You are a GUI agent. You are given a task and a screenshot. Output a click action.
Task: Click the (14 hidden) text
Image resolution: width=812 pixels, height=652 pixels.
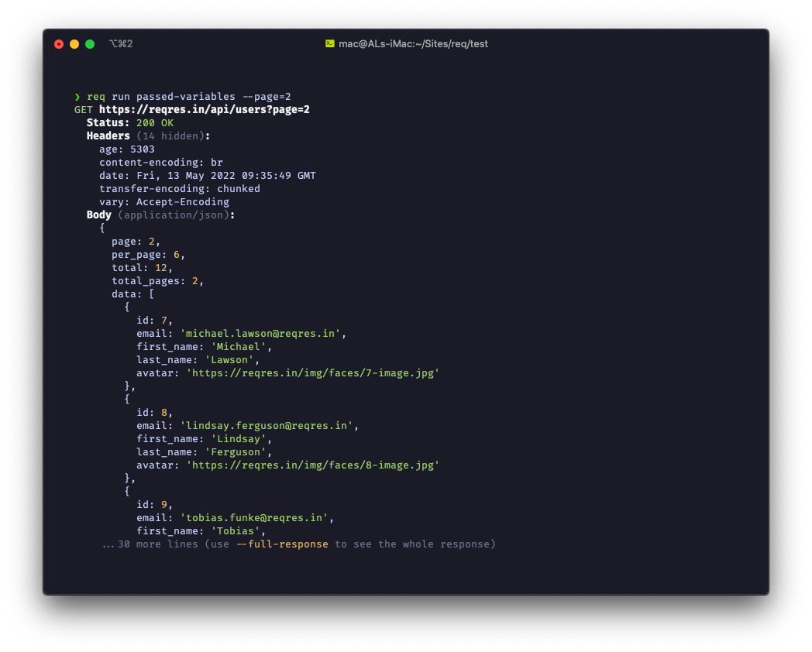(x=170, y=136)
